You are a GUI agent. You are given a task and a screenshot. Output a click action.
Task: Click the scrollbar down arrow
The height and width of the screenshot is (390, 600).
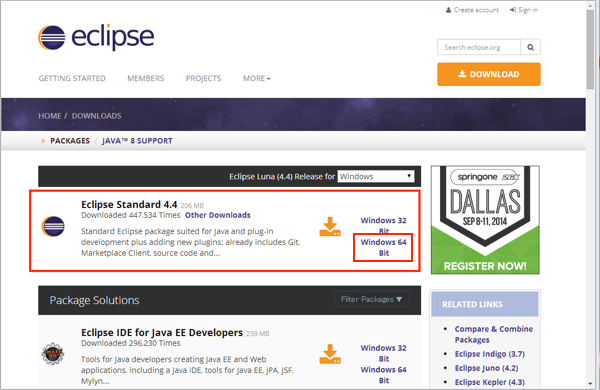[x=591, y=383]
